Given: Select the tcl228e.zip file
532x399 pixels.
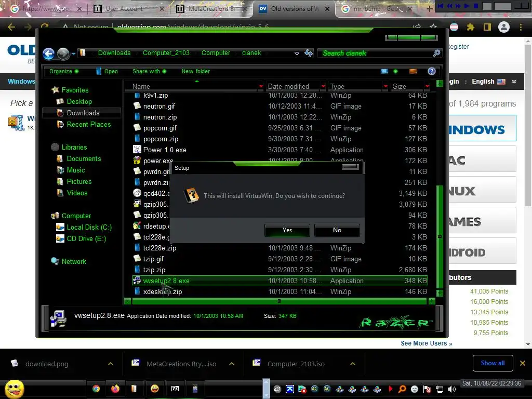Looking at the screenshot, I should point(159,248).
